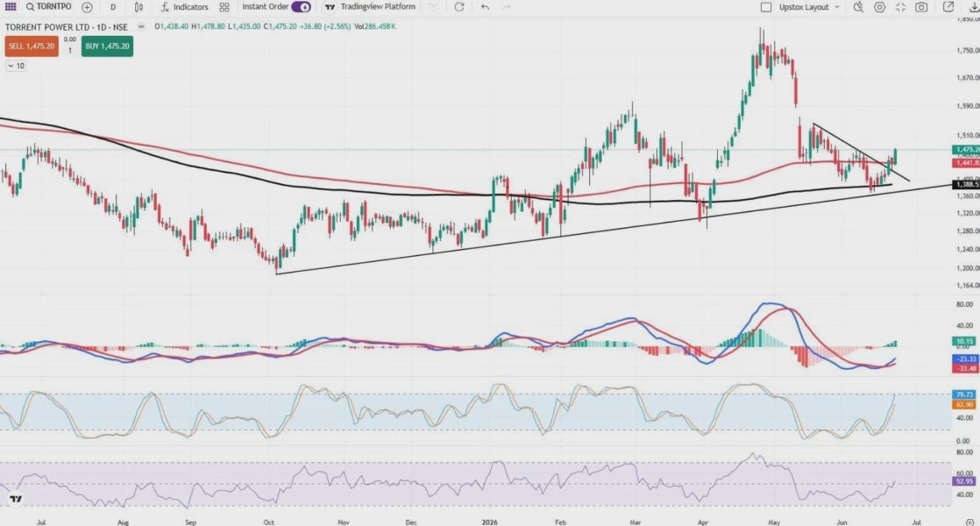Image resolution: width=980 pixels, height=526 pixels.
Task: Click the TradingView logo at bottom left
Action: (x=16, y=499)
